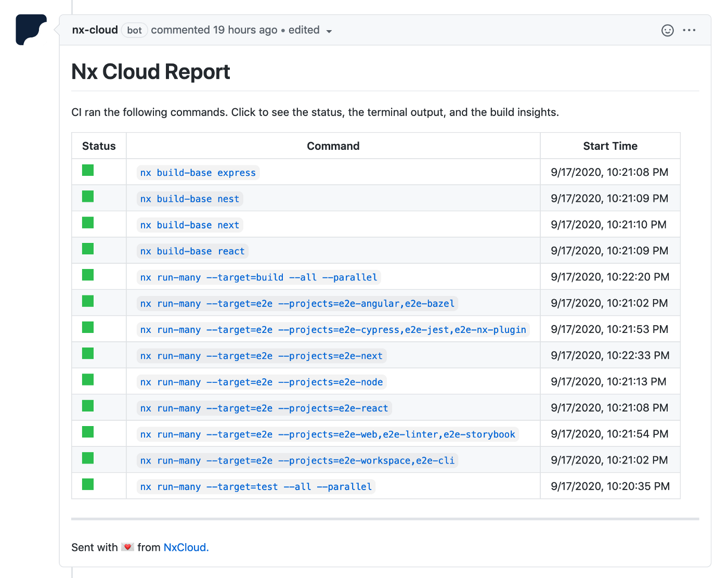728x578 pixels.
Task: Expand the edited history dropdown arrow
Action: pyautogui.click(x=329, y=31)
